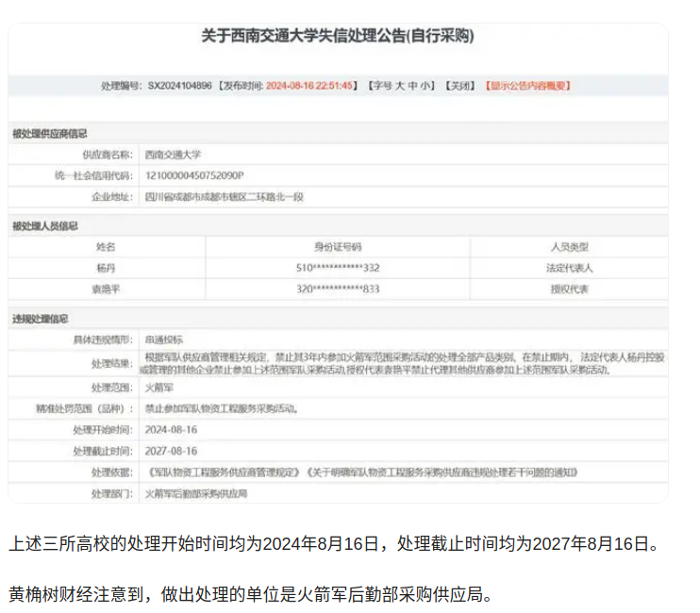
Task: Click section header 被处理供应商信息
Action: pos(50,133)
